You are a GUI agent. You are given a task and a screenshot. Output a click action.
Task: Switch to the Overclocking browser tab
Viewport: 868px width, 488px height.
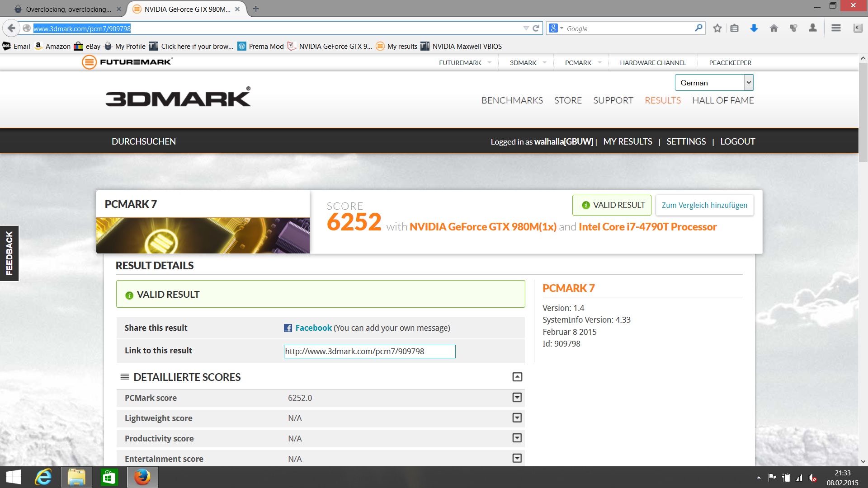click(x=68, y=9)
